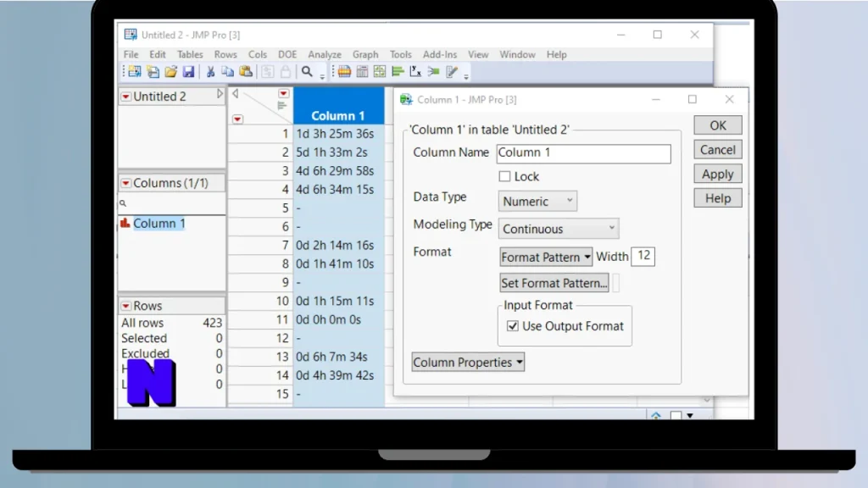Click the Column Name text field
Viewport: 868px width, 488px height.
[583, 153]
